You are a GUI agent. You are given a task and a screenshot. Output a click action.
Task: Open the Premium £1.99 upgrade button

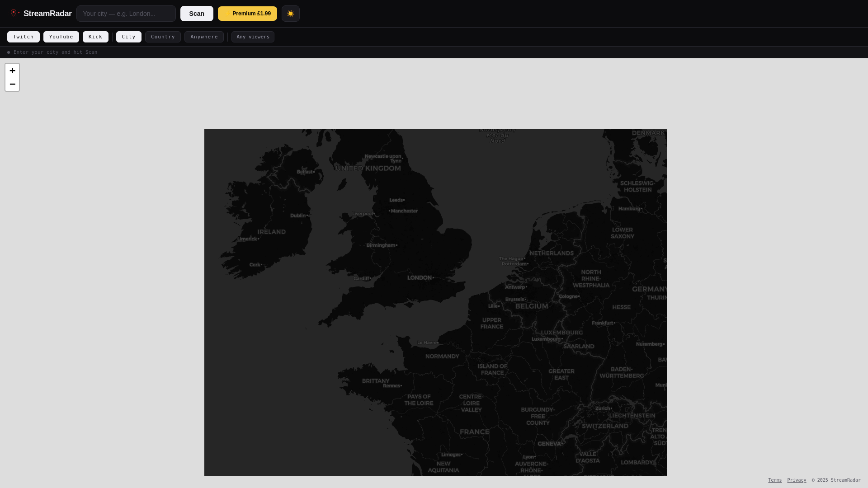[247, 14]
